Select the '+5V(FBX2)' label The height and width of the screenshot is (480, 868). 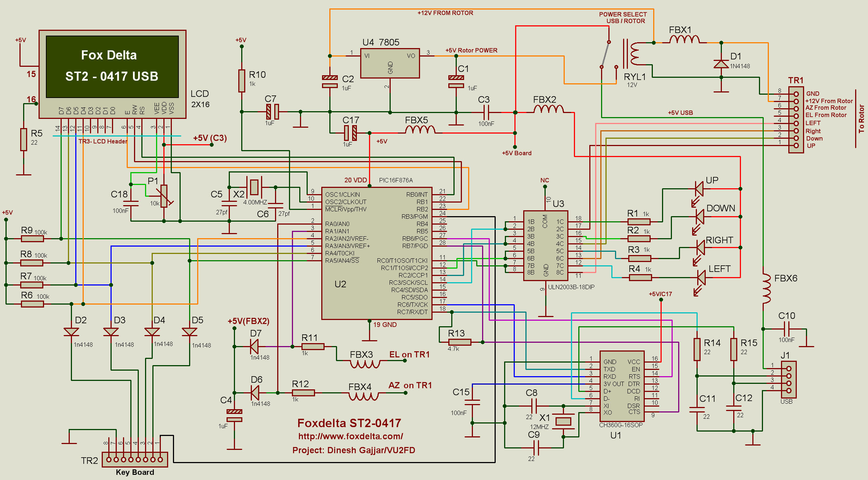coord(249,321)
